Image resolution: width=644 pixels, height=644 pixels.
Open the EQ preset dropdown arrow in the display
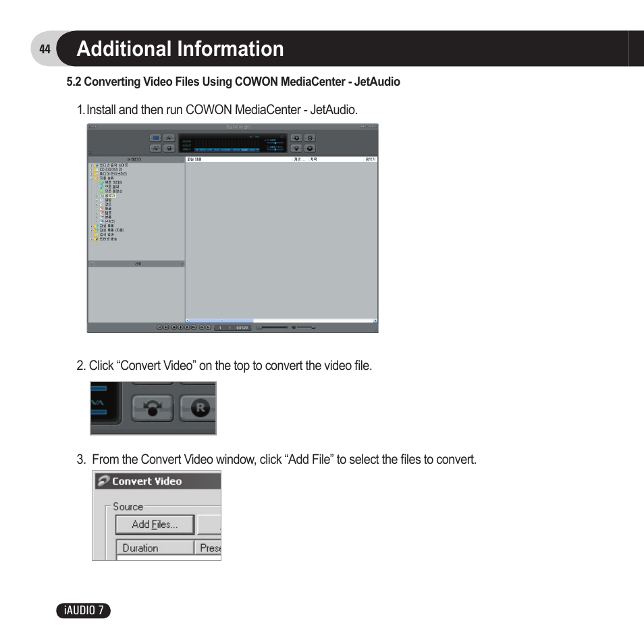click(x=257, y=150)
